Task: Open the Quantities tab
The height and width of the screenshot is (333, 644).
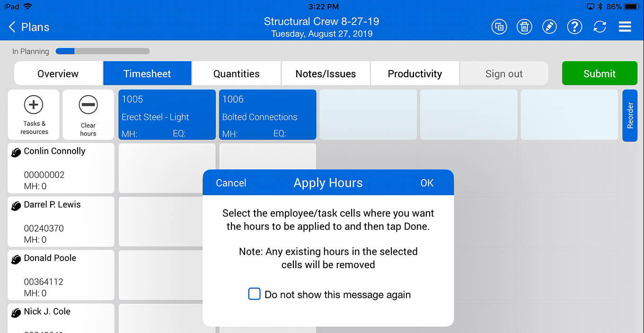Action: pos(236,73)
